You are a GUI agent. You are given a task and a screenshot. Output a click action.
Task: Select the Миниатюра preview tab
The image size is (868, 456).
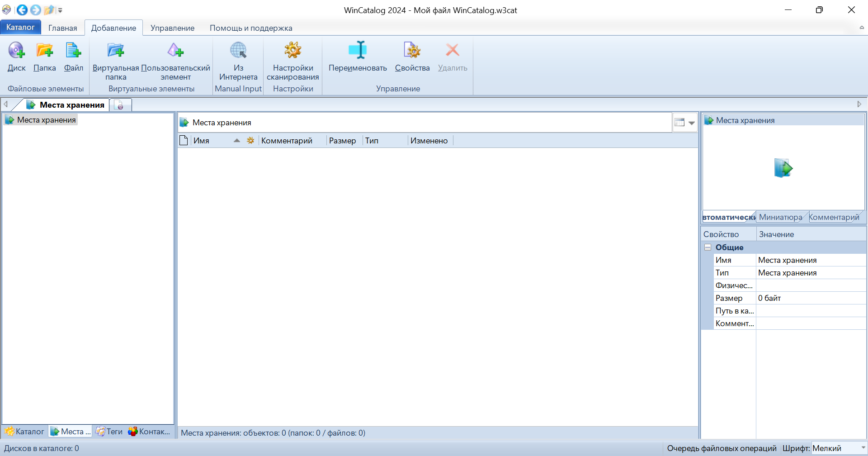coord(780,217)
